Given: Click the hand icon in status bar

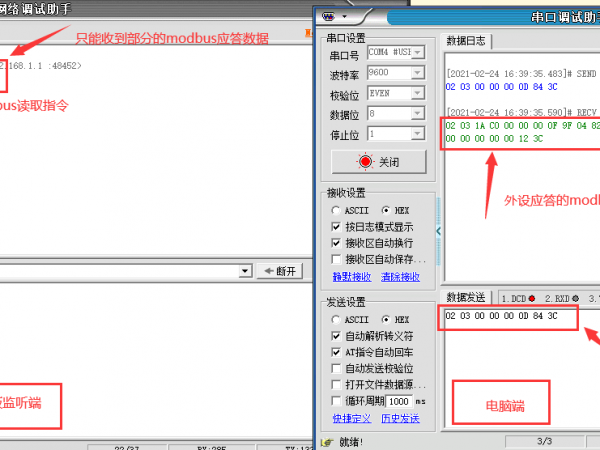Looking at the screenshot, I should click(x=327, y=441).
